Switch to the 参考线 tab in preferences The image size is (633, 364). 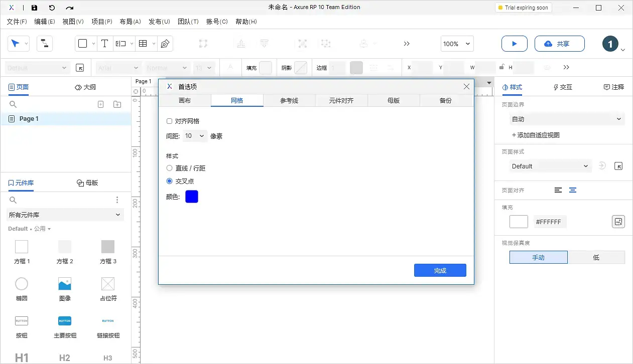pyautogui.click(x=289, y=100)
